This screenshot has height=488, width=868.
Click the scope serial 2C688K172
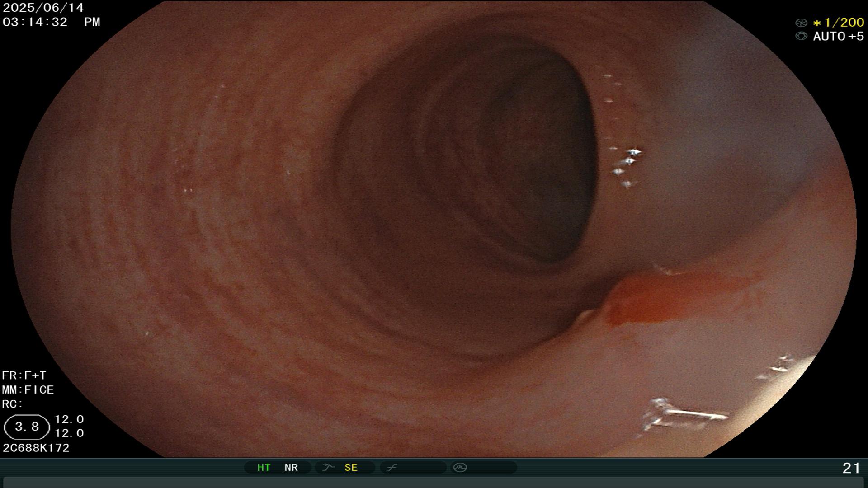pyautogui.click(x=36, y=448)
